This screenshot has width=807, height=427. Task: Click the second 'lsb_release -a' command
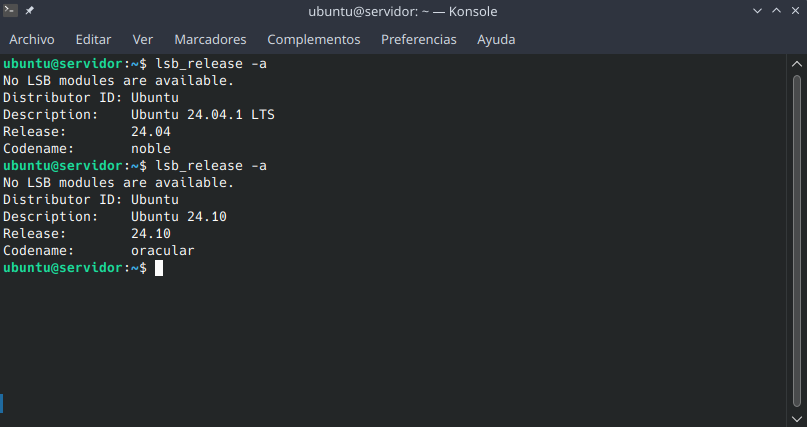[x=211, y=166]
